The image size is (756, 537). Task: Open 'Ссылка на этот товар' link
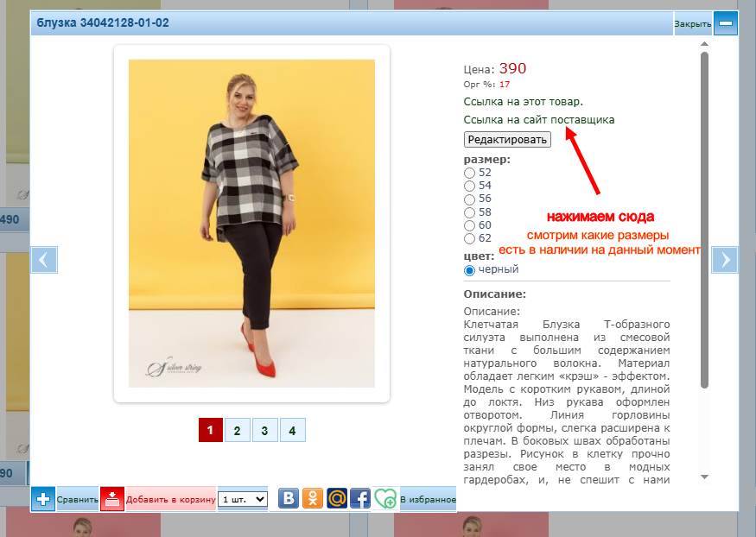(523, 102)
